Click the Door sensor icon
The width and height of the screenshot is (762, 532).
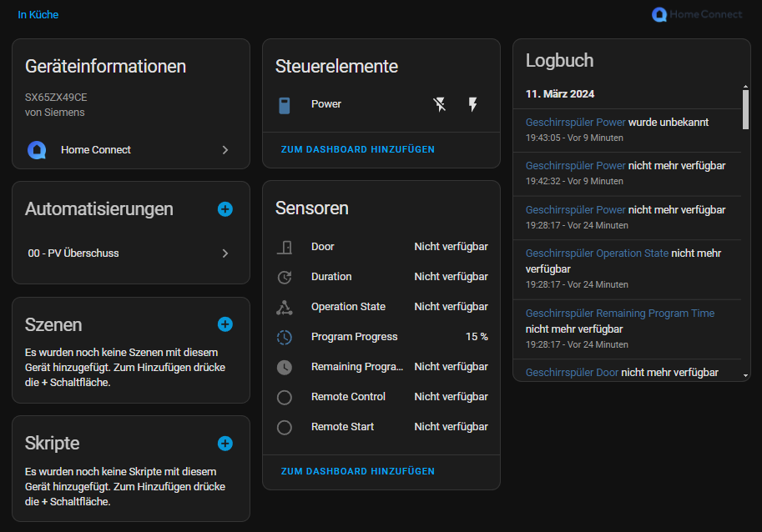285,247
